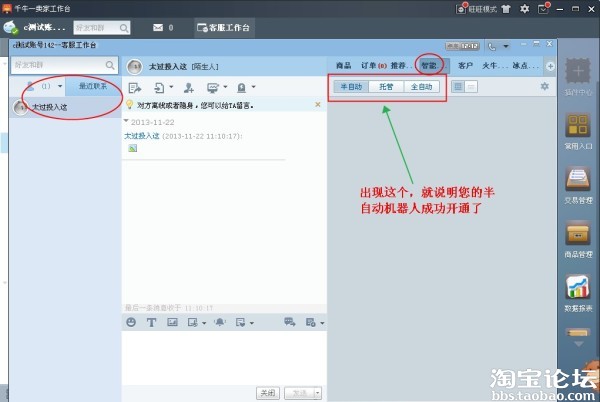Expand the contacts group dropdown arrow
This screenshot has width=600, height=402.
(60, 87)
